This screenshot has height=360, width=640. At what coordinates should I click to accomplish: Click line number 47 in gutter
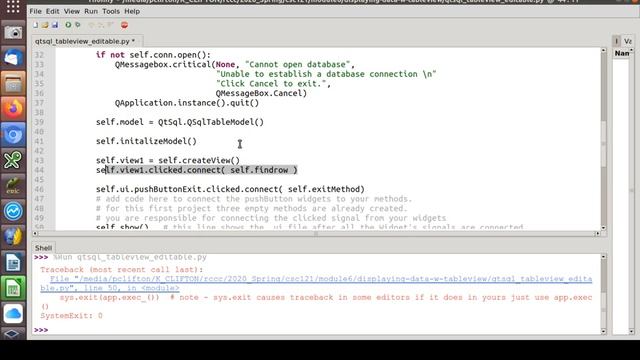(39, 199)
